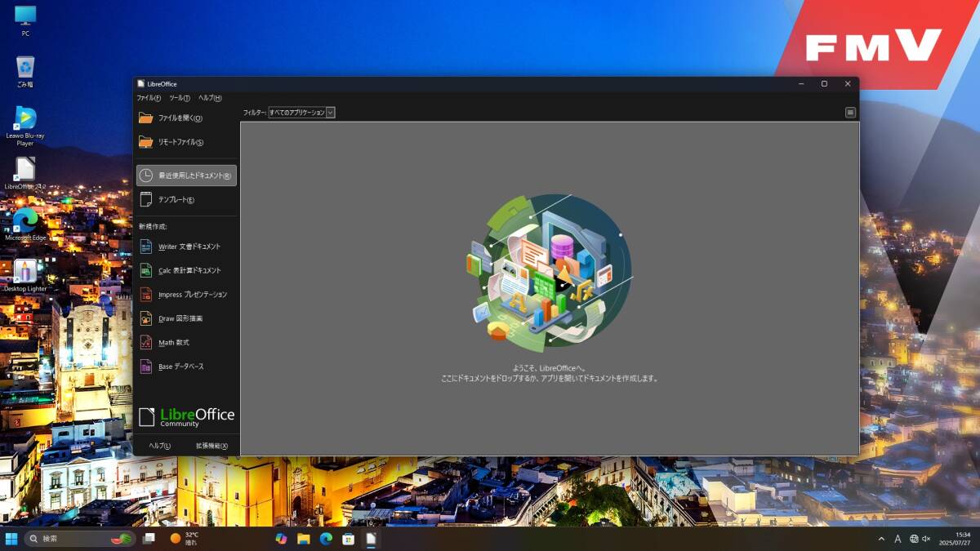The height and width of the screenshot is (551, 980).
Task: Click the Impress presentation icon
Action: pos(146,295)
